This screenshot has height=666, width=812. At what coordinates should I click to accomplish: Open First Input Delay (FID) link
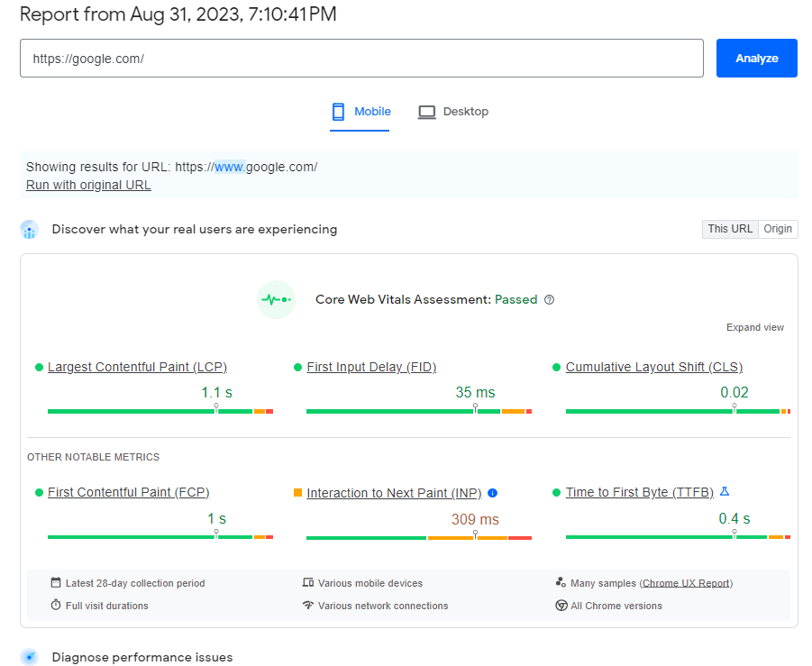point(371,367)
